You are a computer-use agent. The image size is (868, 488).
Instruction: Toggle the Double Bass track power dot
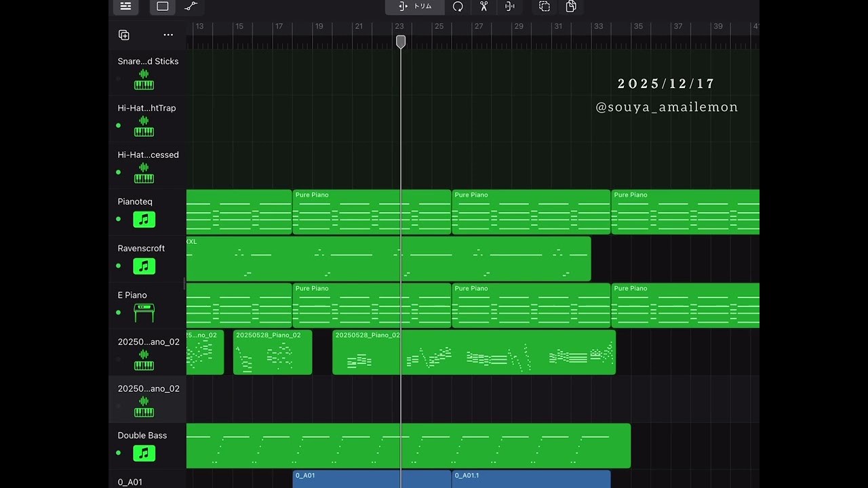pos(119,453)
